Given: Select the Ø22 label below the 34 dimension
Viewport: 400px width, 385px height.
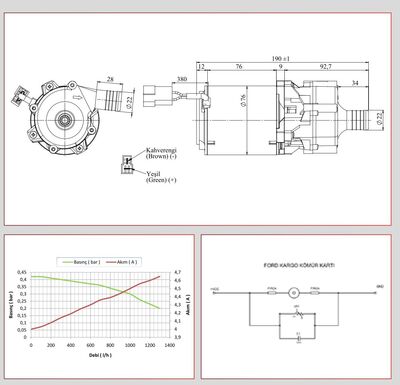Looking at the screenshot, I should (x=380, y=118).
